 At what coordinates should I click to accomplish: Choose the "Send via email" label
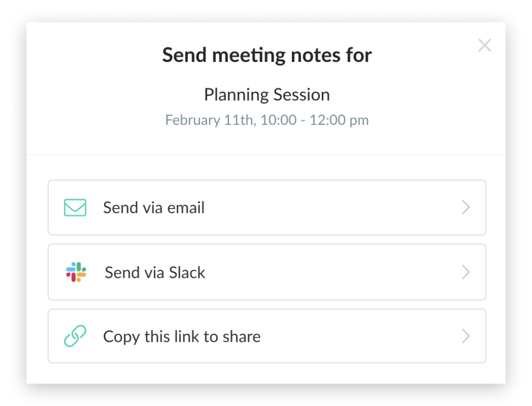[x=154, y=208]
